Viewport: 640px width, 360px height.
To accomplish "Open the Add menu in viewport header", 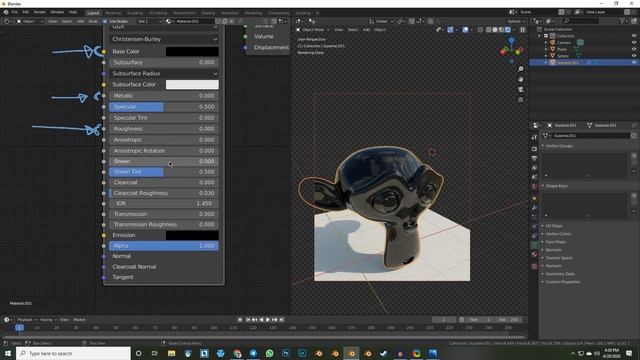I will (x=367, y=30).
